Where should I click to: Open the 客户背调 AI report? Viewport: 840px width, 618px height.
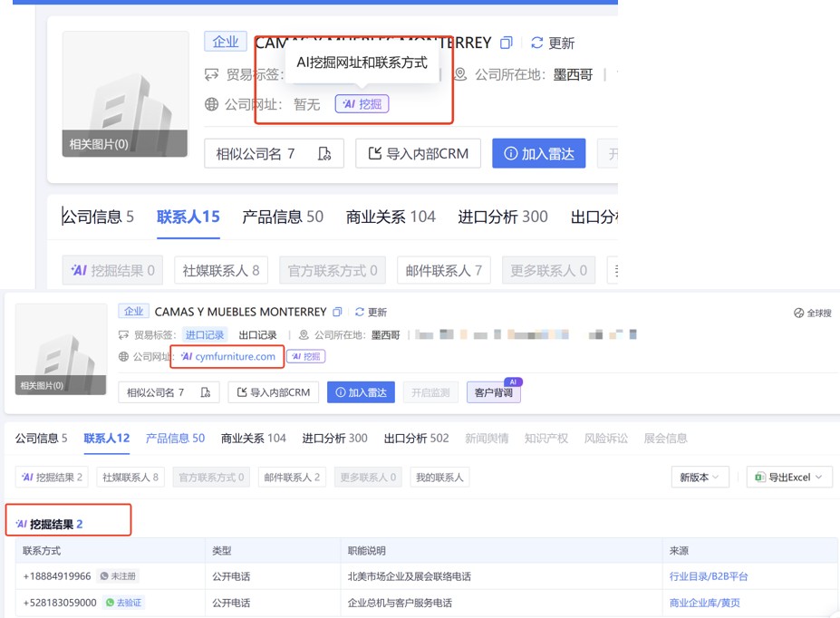(493, 392)
